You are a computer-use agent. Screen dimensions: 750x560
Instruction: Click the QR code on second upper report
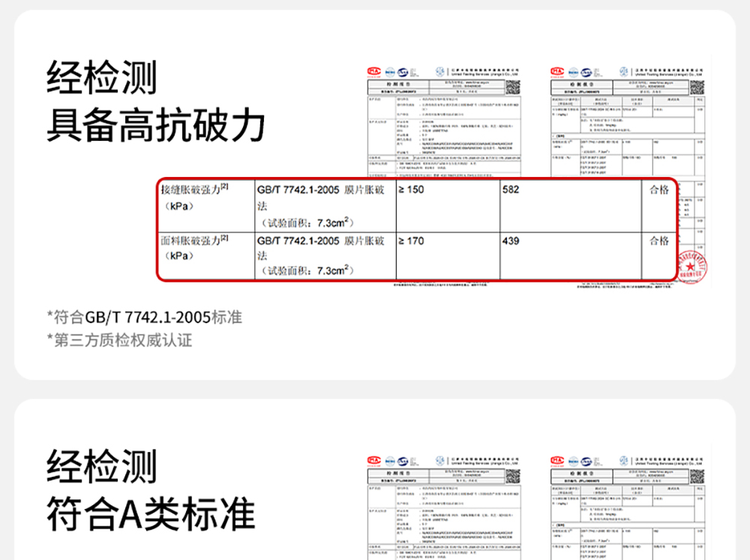click(x=697, y=88)
